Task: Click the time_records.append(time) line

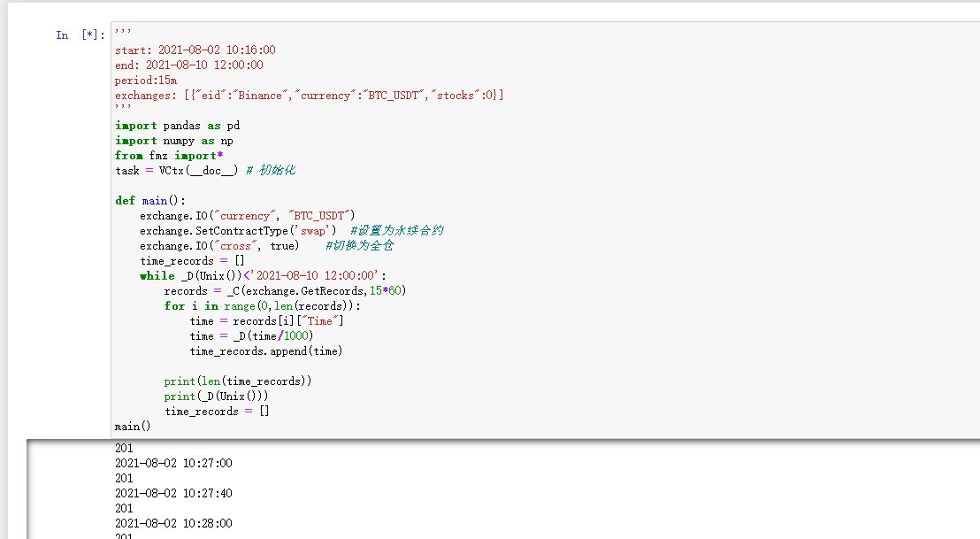Action: (x=266, y=351)
